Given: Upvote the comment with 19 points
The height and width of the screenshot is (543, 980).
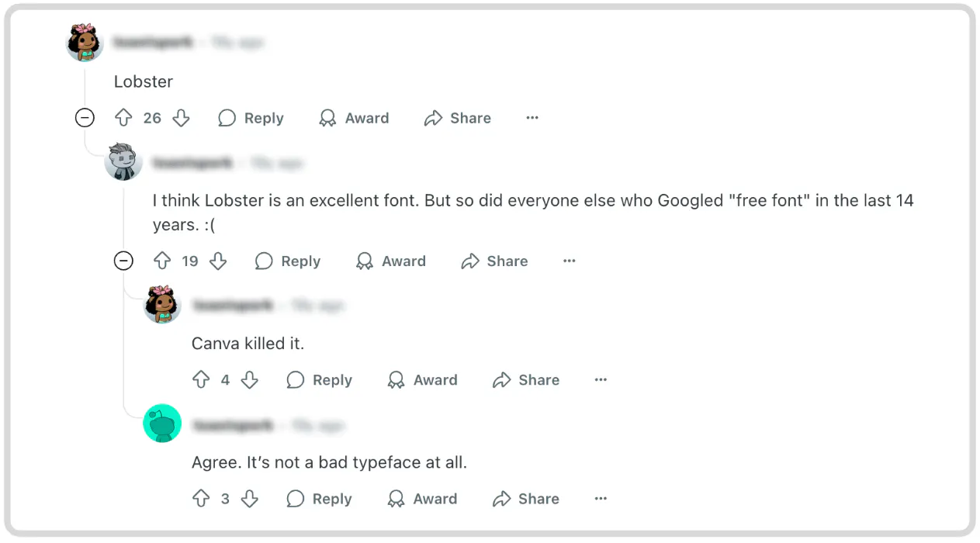Looking at the screenshot, I should pyautogui.click(x=163, y=261).
